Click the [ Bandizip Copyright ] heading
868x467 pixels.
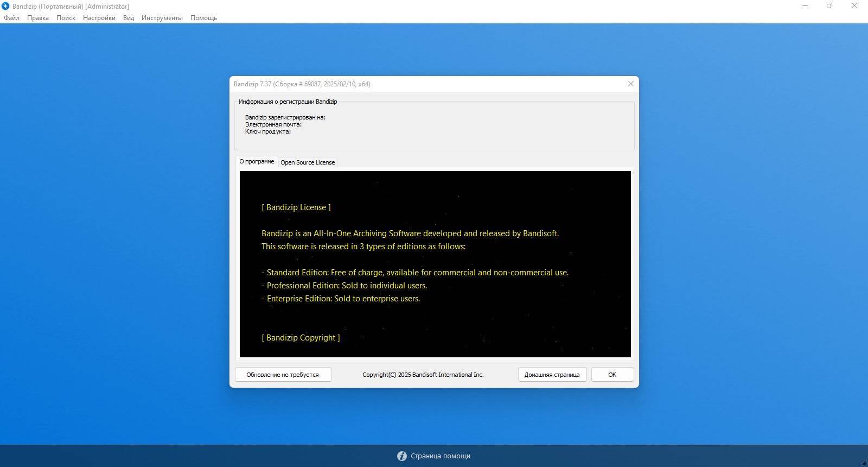pos(301,338)
